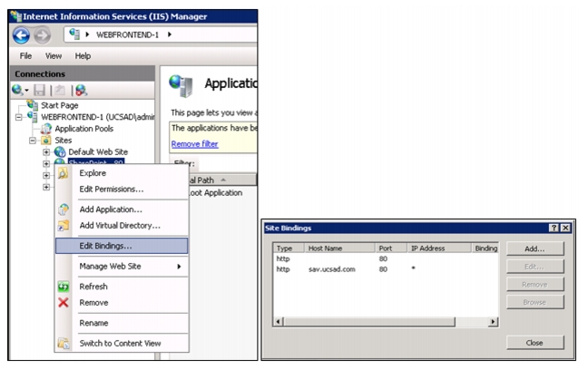Click the Forward navigation arrow

(43, 35)
